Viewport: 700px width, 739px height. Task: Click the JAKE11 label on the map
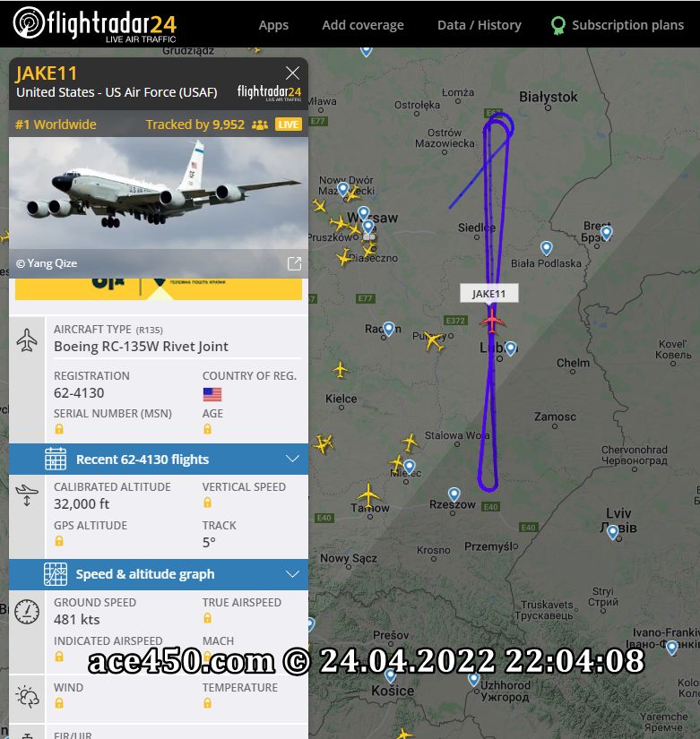[x=489, y=293]
